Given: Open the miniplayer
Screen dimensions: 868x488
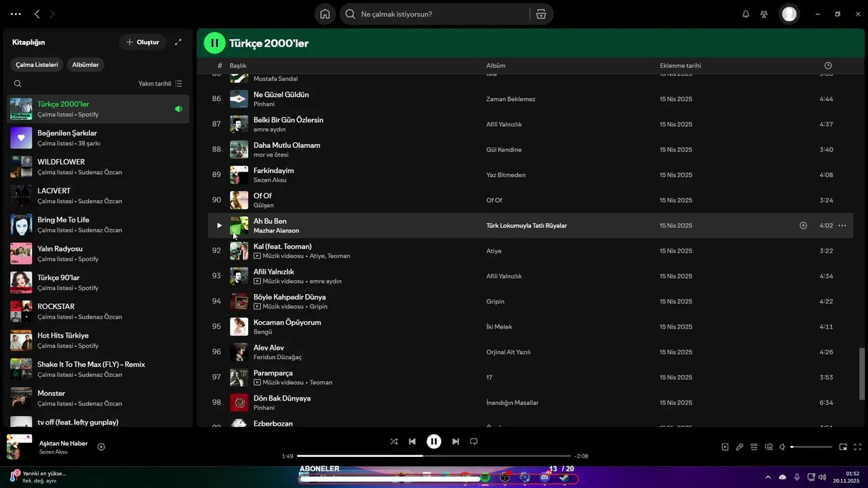Looking at the screenshot, I should 843,447.
